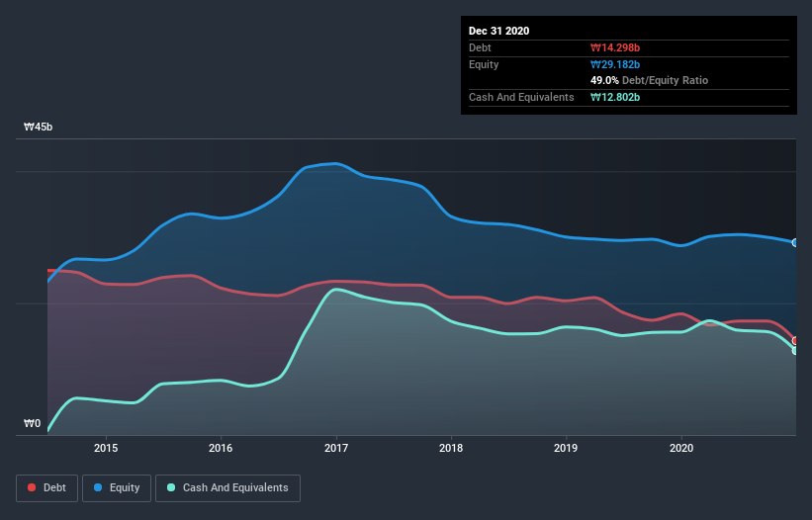The width and height of the screenshot is (812, 520).
Task: Click the ₩29.182b equity value
Action: click(615, 64)
